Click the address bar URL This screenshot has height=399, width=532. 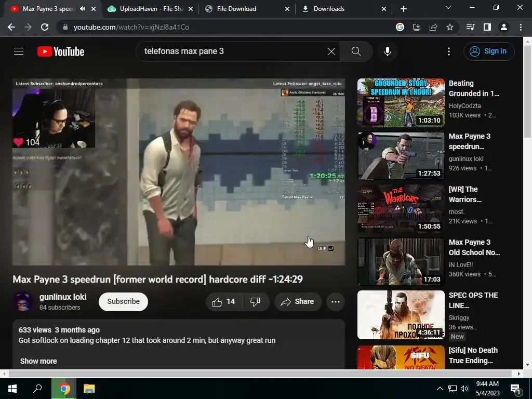131,27
